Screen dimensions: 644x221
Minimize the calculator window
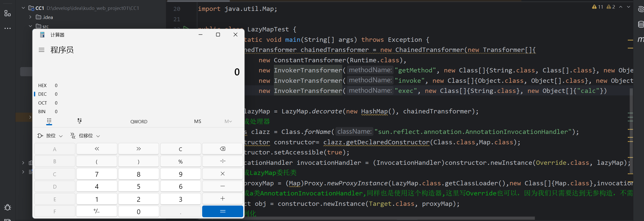[x=201, y=35]
